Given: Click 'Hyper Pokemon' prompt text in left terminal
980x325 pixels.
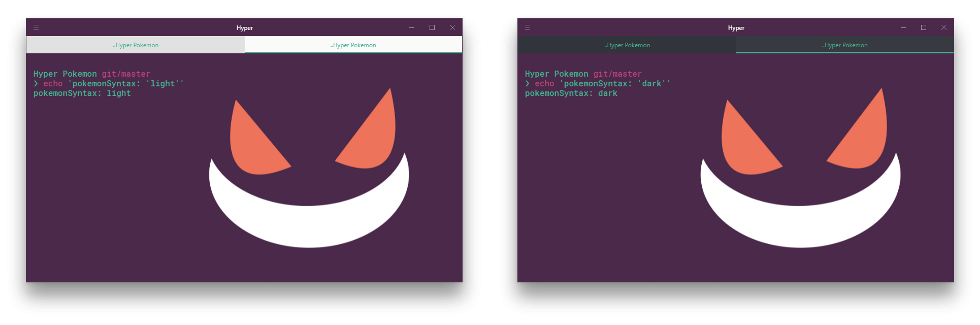Looking at the screenshot, I should point(65,74).
